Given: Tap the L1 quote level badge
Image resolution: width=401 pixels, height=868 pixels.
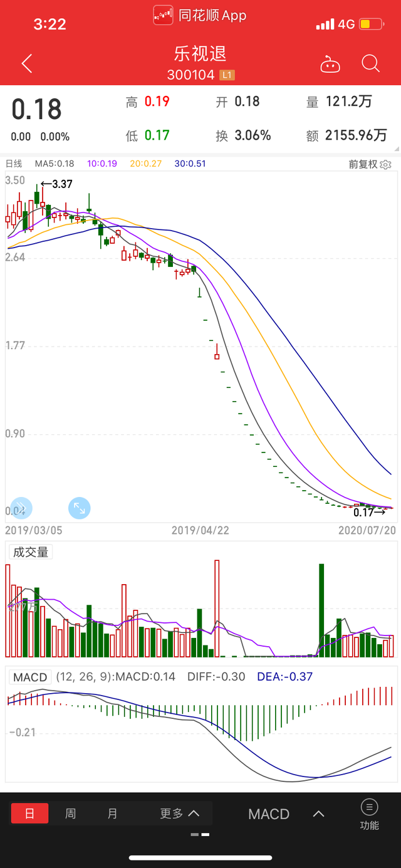Looking at the screenshot, I should click(227, 75).
